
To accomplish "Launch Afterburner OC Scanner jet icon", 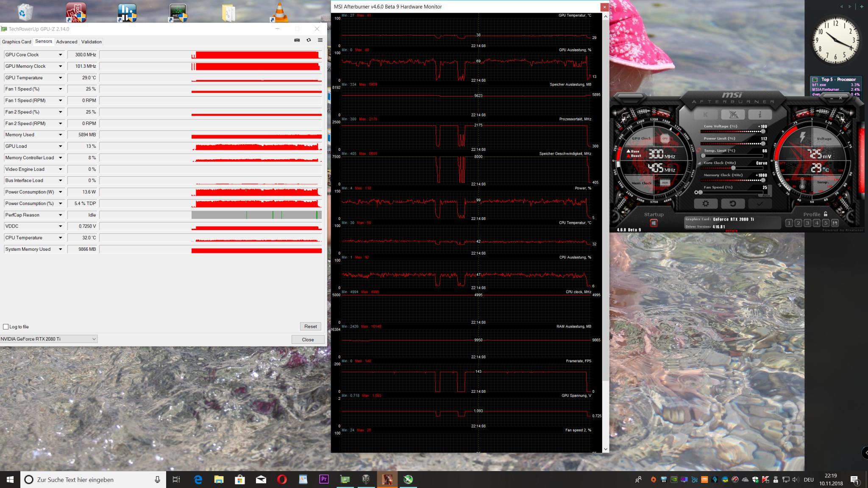I will 733,114.
